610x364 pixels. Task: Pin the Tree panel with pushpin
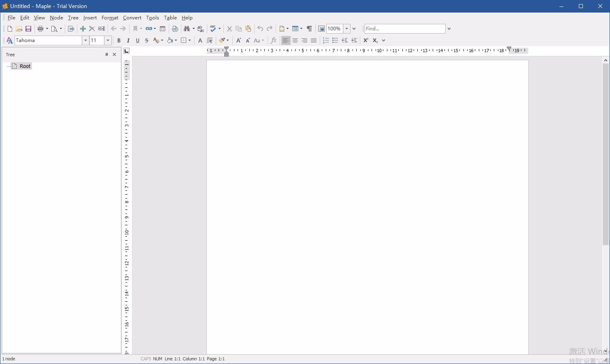point(107,55)
